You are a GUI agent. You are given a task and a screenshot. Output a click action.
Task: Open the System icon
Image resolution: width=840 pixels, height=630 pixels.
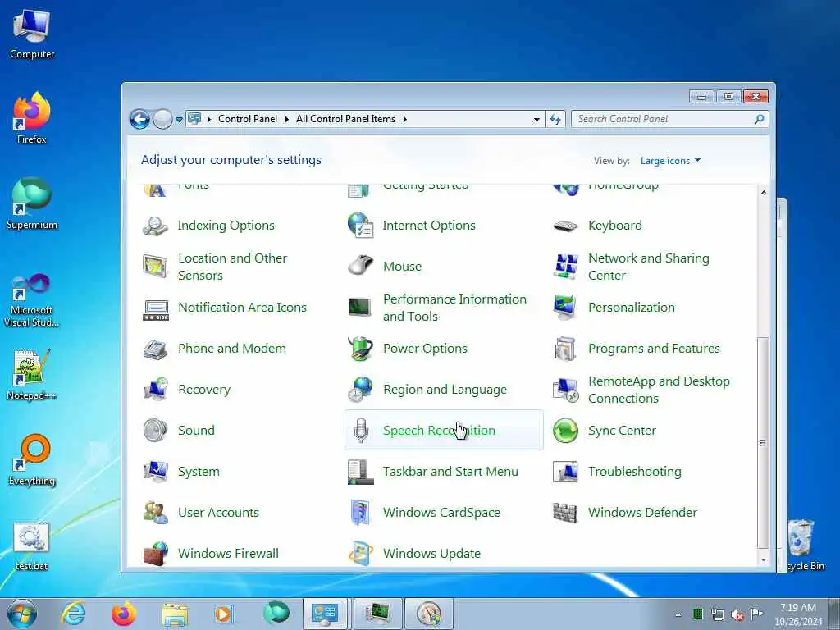[155, 472]
